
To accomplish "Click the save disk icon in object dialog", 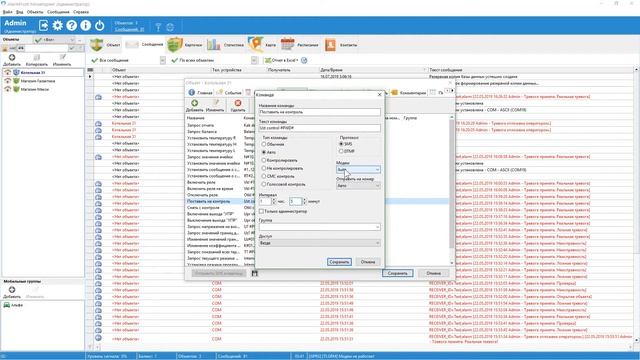I will pyautogui.click(x=255, y=273).
